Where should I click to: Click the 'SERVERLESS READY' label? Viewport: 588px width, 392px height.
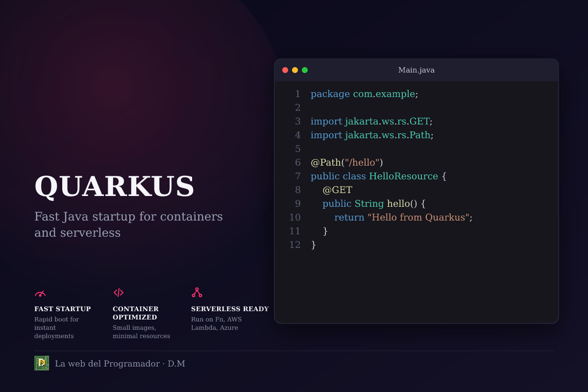[x=230, y=309]
